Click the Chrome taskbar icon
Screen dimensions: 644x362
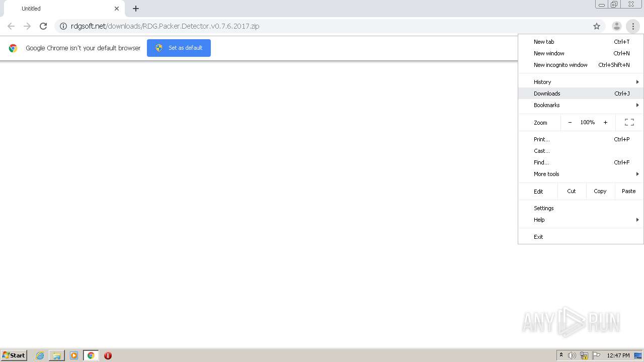(91, 355)
